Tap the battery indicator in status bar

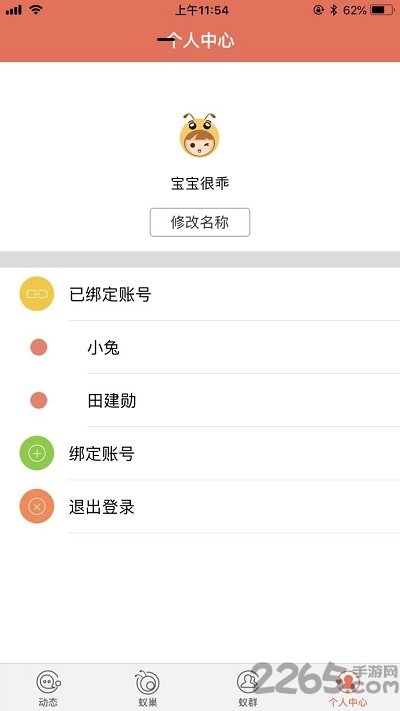(382, 10)
